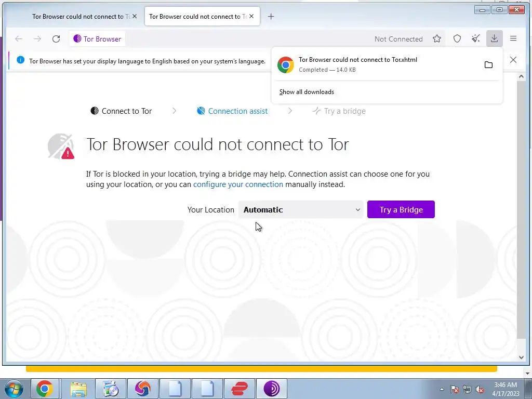Open the Windows Start menu
The width and height of the screenshot is (532, 399).
pyautogui.click(x=14, y=389)
